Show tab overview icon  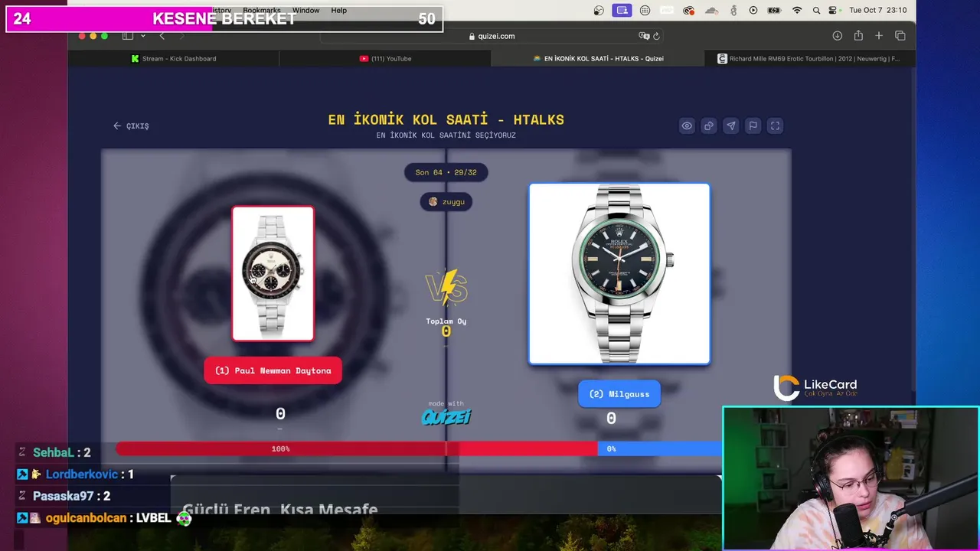point(900,36)
